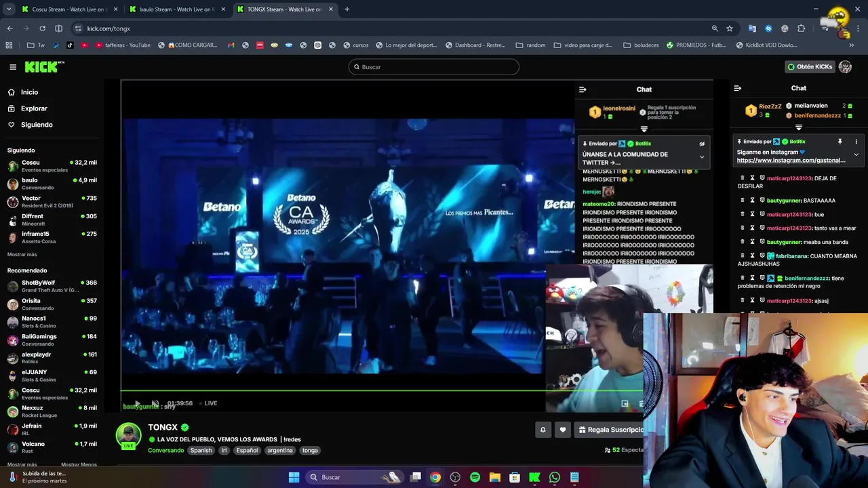The width and height of the screenshot is (868, 488).
Task: Open taffeiras - YouTube bookmark
Action: [123, 45]
